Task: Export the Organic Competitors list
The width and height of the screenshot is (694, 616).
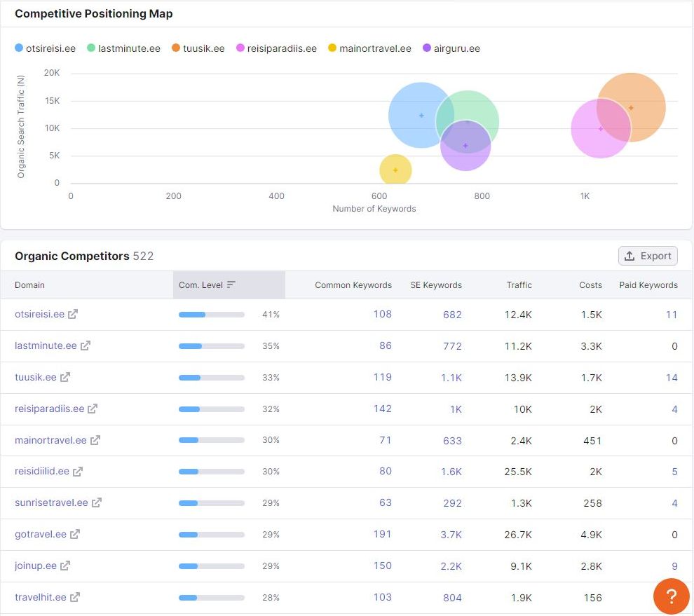Action: tap(648, 256)
